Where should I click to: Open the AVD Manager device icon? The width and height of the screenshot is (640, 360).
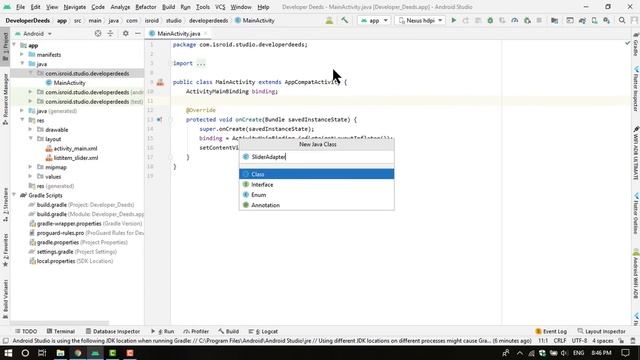(594, 20)
